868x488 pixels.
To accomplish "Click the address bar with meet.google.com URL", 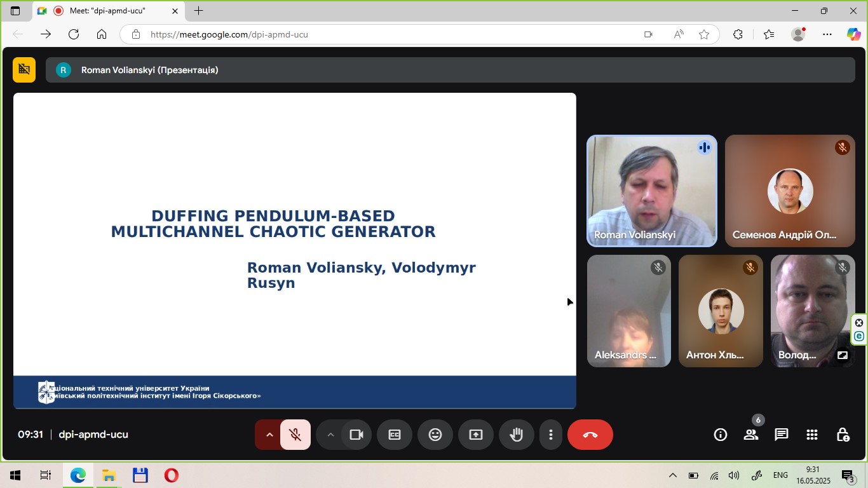I will 381,34.
